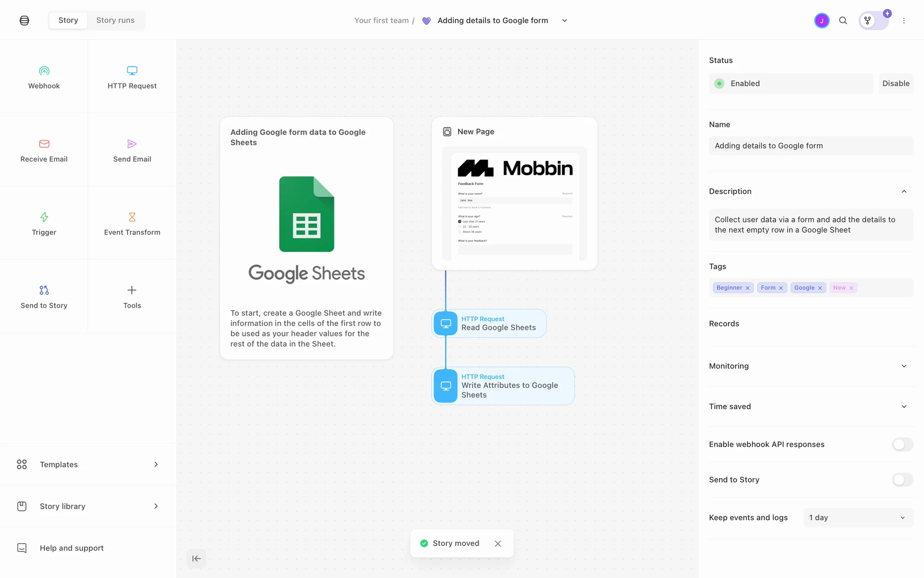
Task: Select the HTTP Request action tile
Action: click(132, 77)
